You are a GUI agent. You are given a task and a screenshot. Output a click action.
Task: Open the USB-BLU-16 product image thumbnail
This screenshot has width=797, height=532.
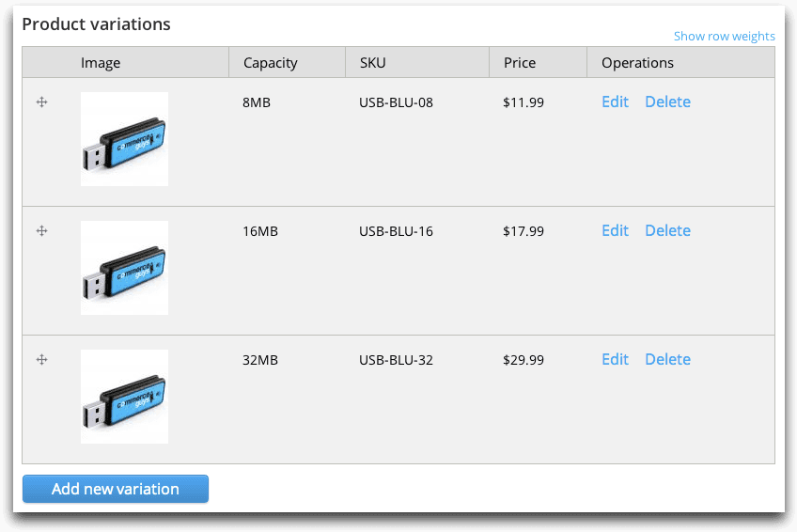tap(124, 268)
